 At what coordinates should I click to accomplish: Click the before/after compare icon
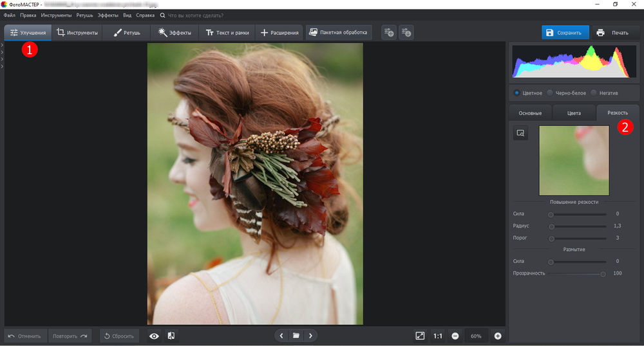(x=171, y=336)
